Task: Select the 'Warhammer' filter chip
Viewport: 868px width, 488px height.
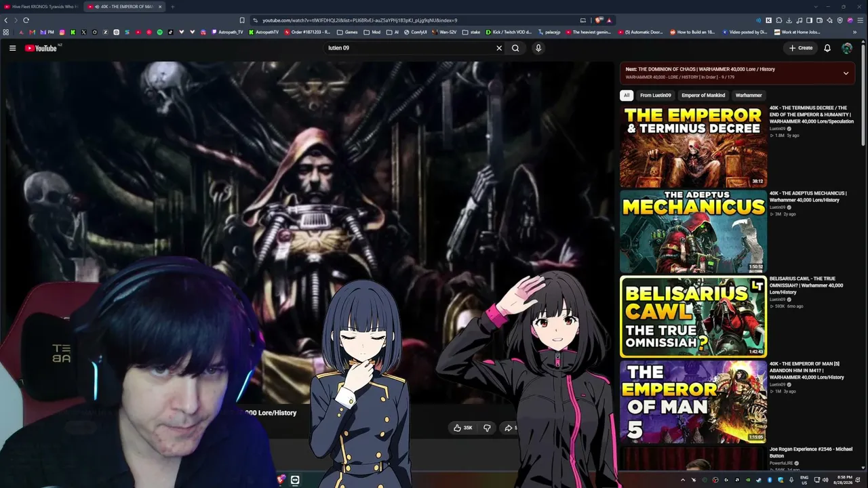Action: [749, 96]
